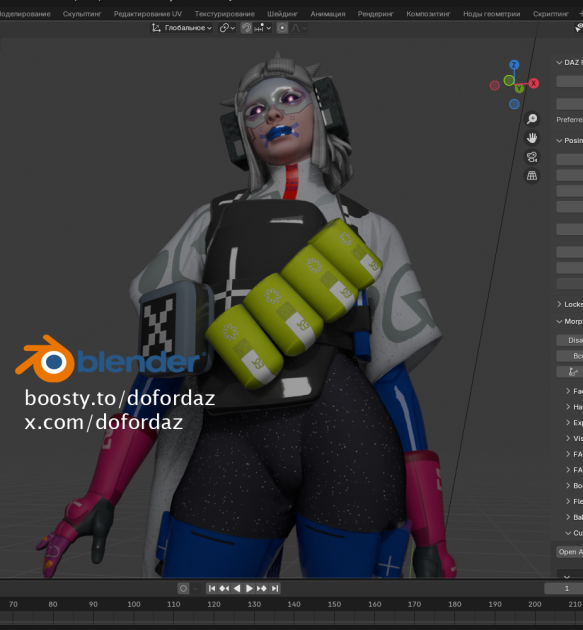Screen dimensions: 583x630
Task: Click frame 150 on the timeline
Action: point(334,604)
